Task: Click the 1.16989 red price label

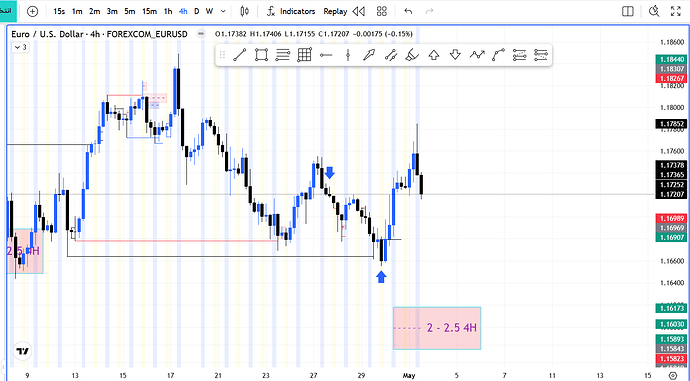Action: point(671,218)
